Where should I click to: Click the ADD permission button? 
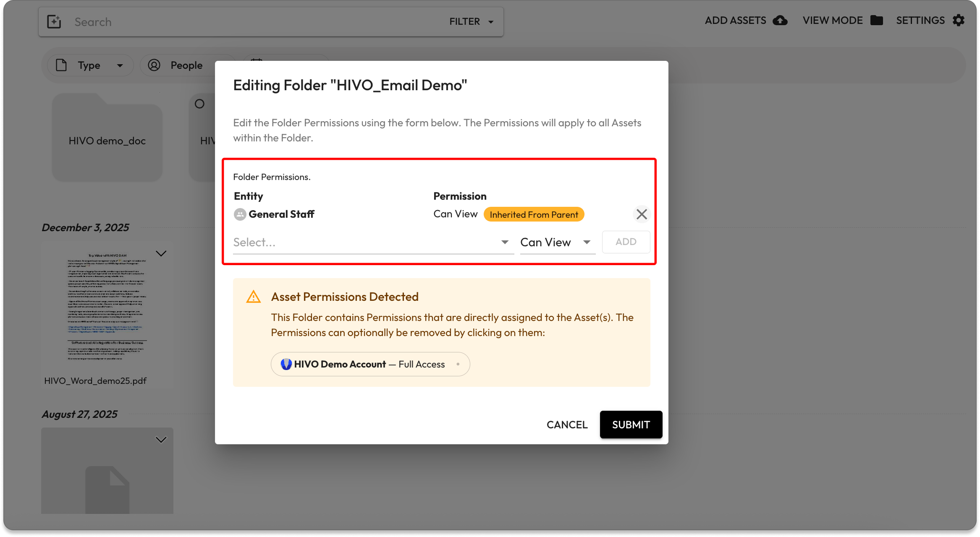626,242
